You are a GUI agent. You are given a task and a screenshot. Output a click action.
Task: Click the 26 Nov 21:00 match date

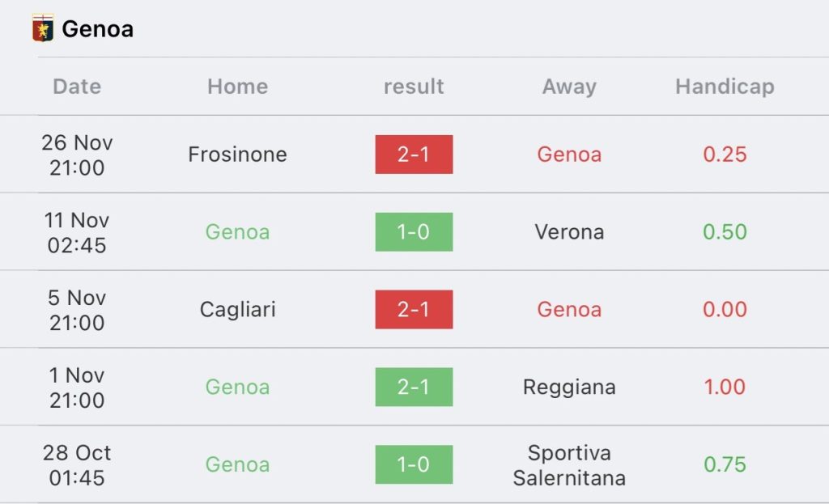(x=77, y=155)
